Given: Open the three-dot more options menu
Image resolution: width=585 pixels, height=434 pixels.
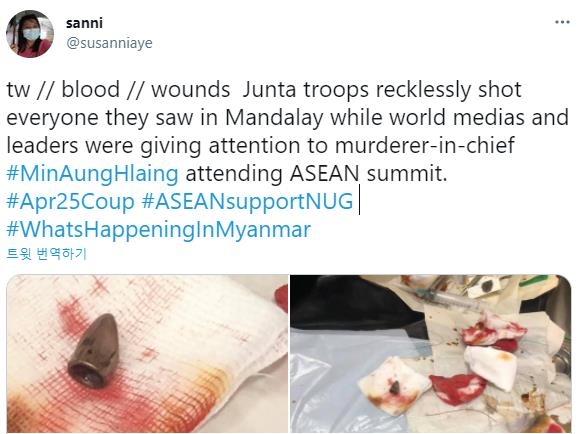Looking at the screenshot, I should 562,22.
